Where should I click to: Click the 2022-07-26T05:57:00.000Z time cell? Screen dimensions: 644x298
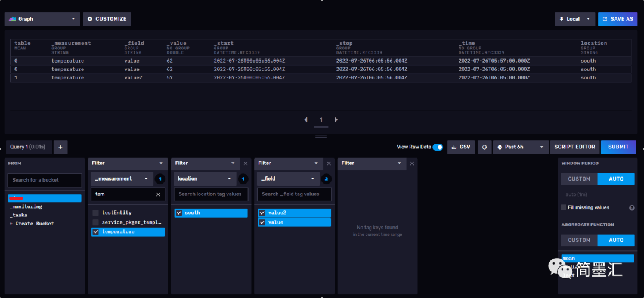click(494, 61)
